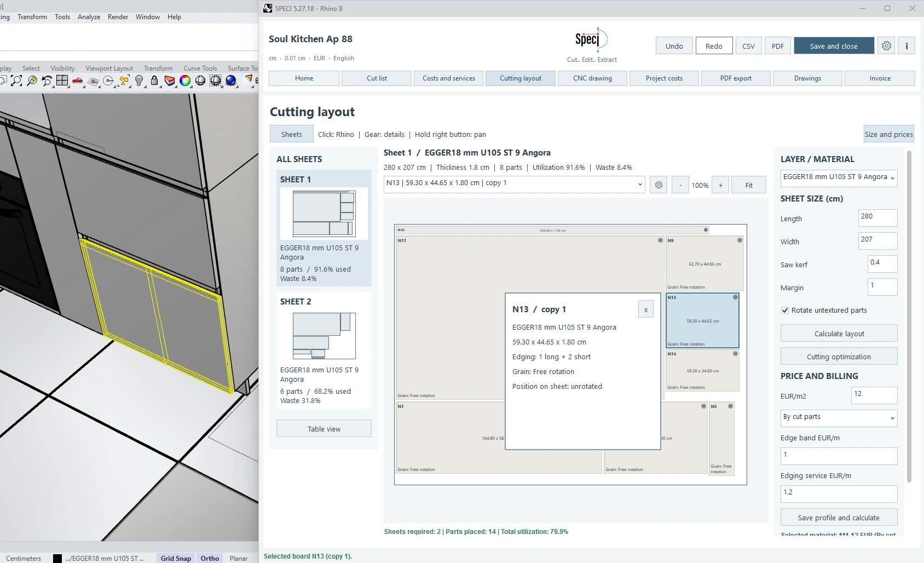Toggle Ortho mode in Rhino status bar
The height and width of the screenshot is (563, 924).
click(x=210, y=559)
